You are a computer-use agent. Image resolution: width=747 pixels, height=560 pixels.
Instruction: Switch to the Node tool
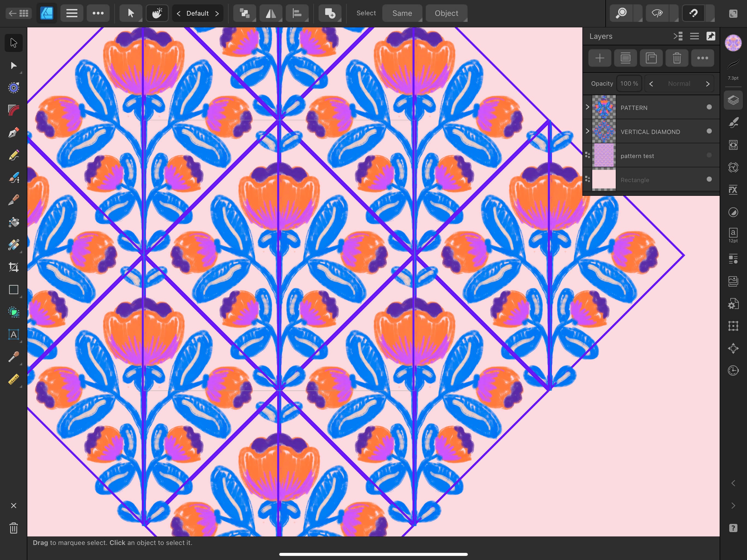tap(13, 65)
